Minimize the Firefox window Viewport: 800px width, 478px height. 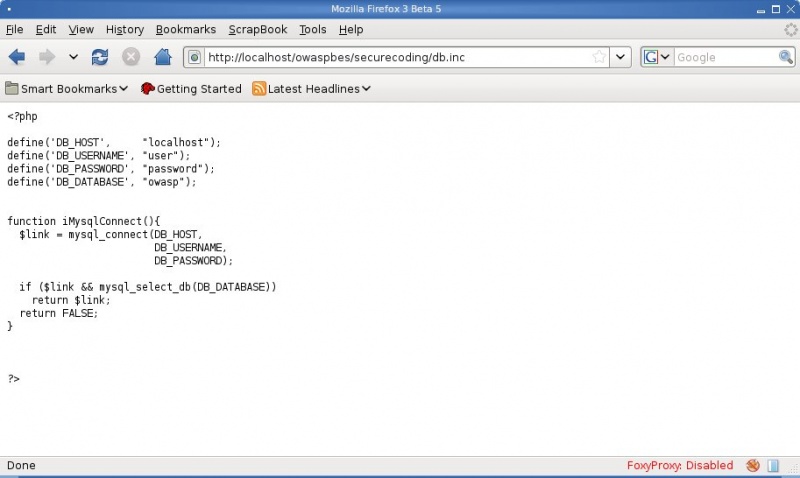click(x=761, y=10)
